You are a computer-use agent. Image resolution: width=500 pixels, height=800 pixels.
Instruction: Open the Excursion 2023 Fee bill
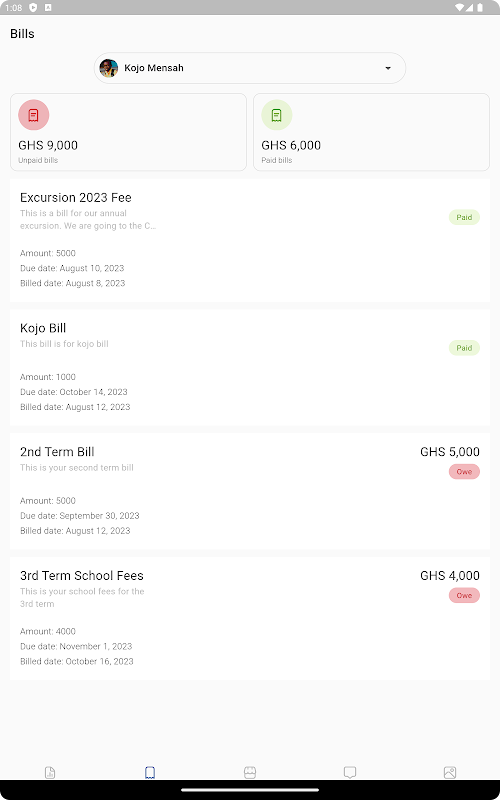coord(250,240)
